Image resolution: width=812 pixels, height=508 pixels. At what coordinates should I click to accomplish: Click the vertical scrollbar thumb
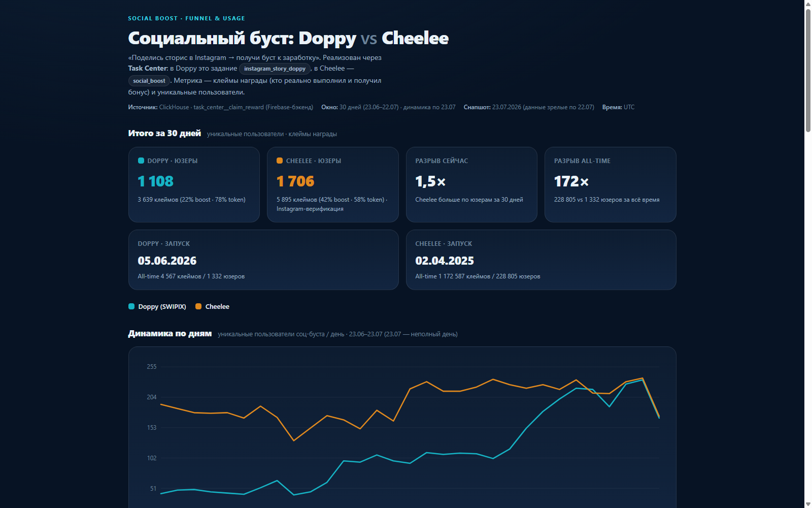[808, 70]
